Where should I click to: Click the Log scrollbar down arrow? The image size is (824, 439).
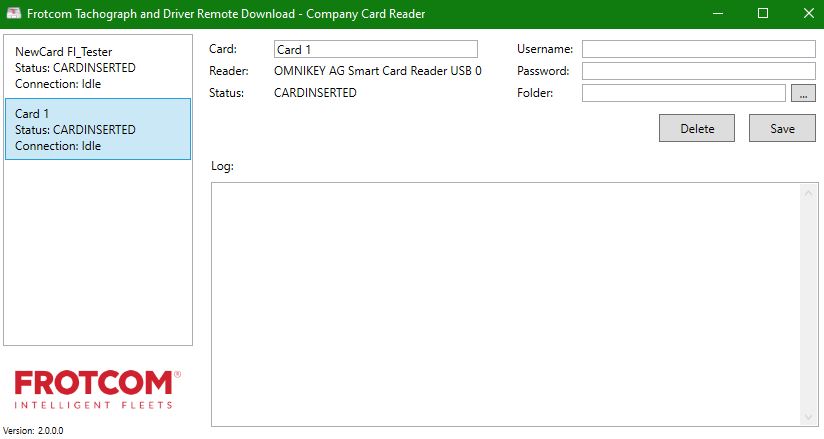click(808, 417)
